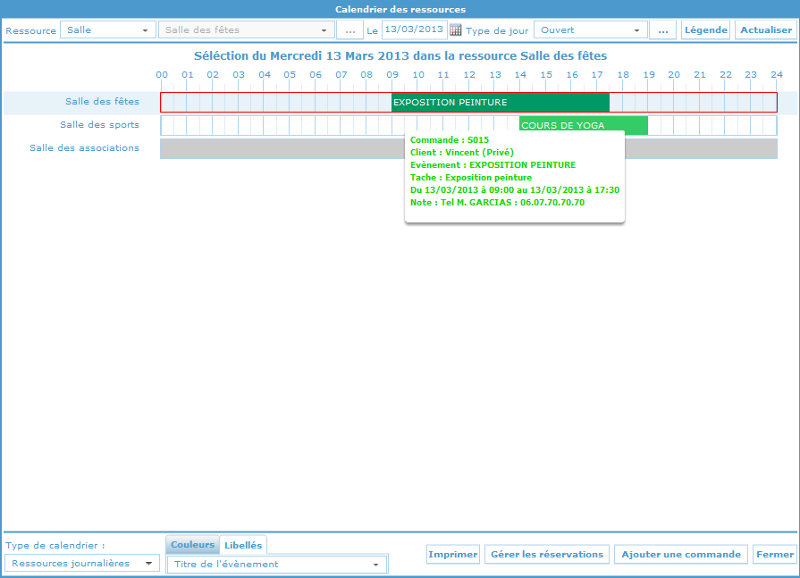Select the COURS DE YOGA booking bar
The height and width of the screenshot is (578, 800).
(583, 125)
